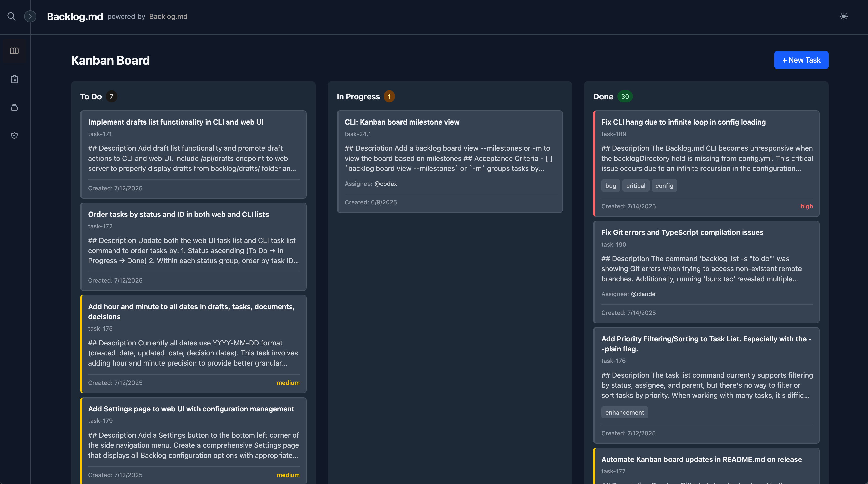The height and width of the screenshot is (484, 868).
Task: Click the To Do column header
Action: click(91, 97)
